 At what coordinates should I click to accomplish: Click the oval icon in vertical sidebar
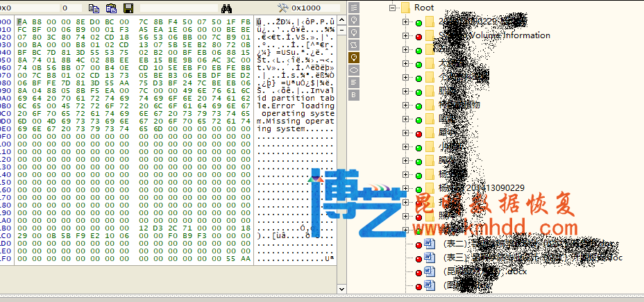353,69
